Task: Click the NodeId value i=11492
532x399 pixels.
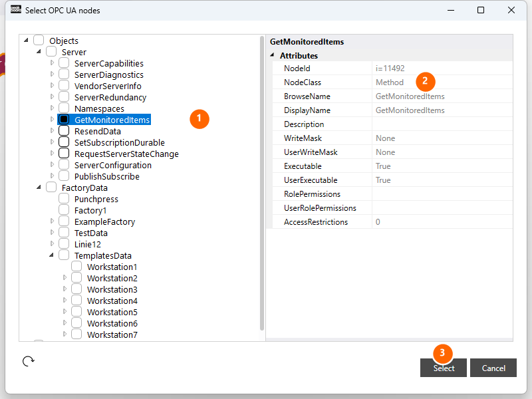Action: (x=390, y=68)
